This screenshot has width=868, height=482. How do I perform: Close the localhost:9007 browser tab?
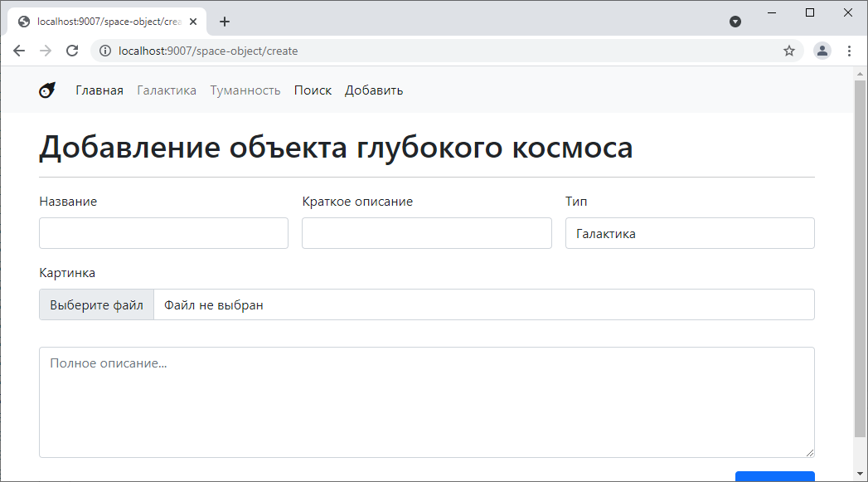[x=193, y=22]
